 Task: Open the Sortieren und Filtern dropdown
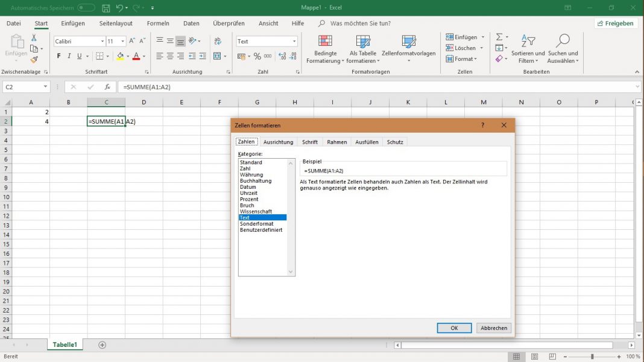(x=528, y=51)
